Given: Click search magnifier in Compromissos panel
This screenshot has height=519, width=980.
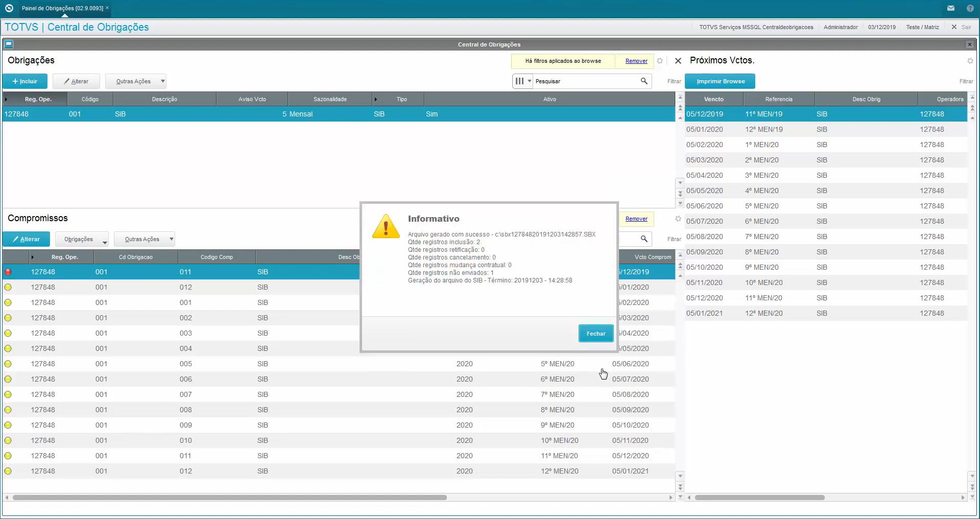Looking at the screenshot, I should click(644, 239).
